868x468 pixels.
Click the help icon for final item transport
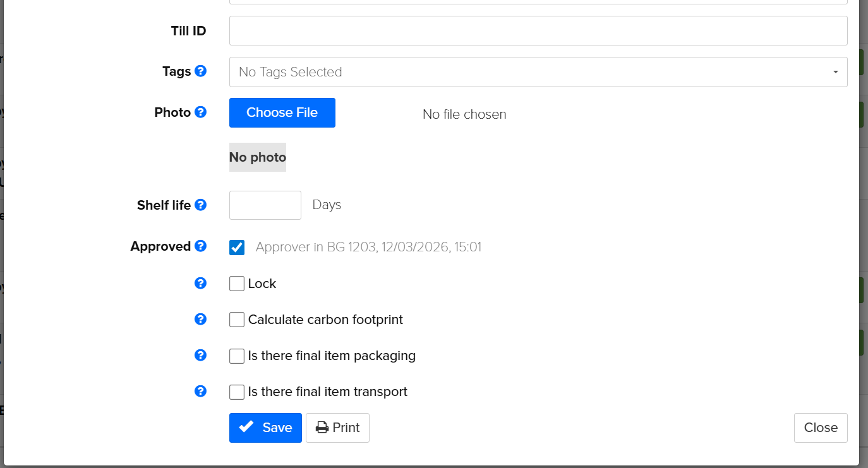pyautogui.click(x=200, y=391)
